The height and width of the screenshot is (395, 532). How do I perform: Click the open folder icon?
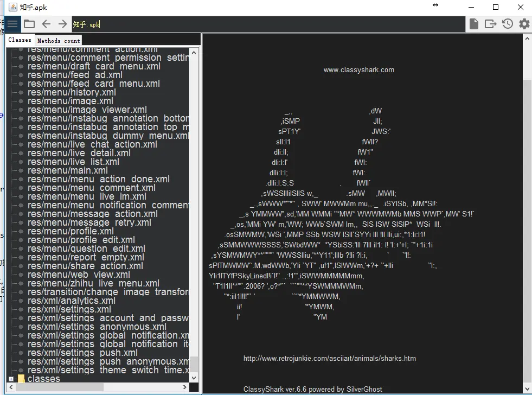click(29, 24)
